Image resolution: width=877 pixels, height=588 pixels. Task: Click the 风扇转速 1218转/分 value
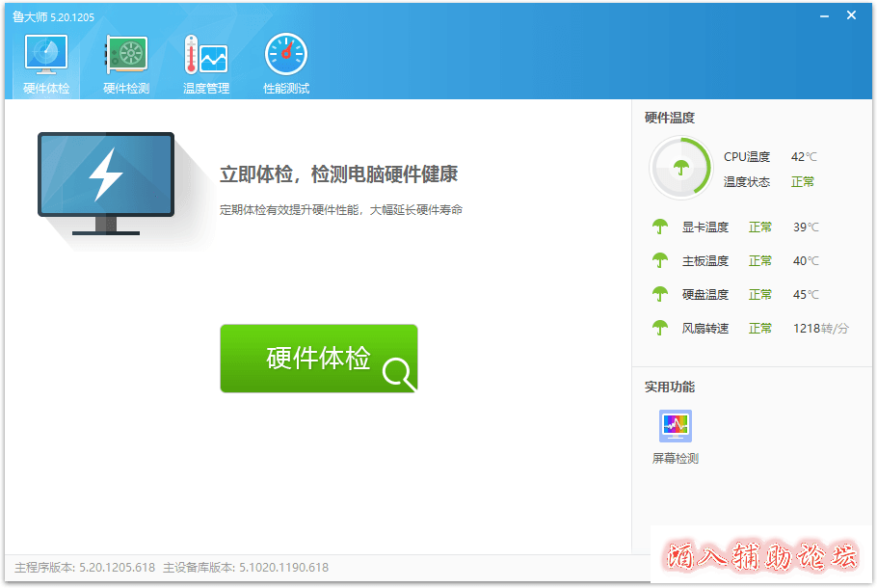(820, 329)
